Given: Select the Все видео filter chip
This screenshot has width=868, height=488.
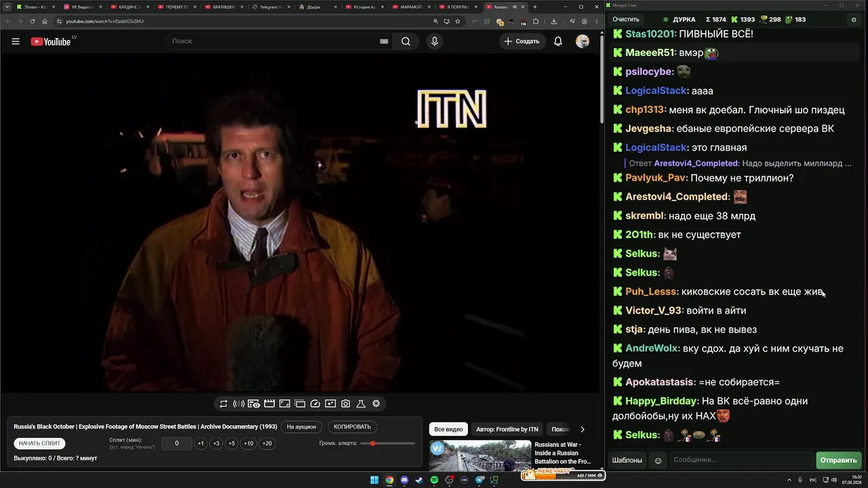Looking at the screenshot, I should click(x=448, y=429).
